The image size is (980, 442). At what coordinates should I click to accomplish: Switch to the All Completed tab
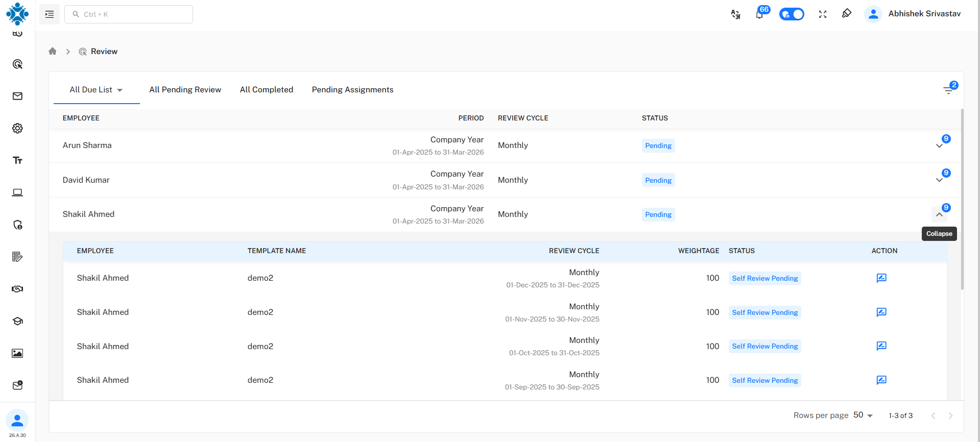pos(266,90)
